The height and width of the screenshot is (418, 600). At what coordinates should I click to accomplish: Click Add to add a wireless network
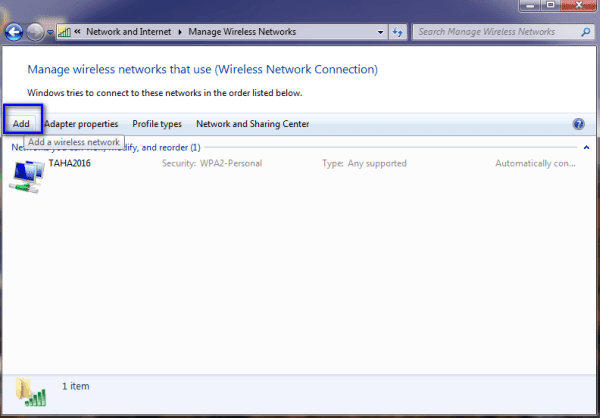[21, 124]
